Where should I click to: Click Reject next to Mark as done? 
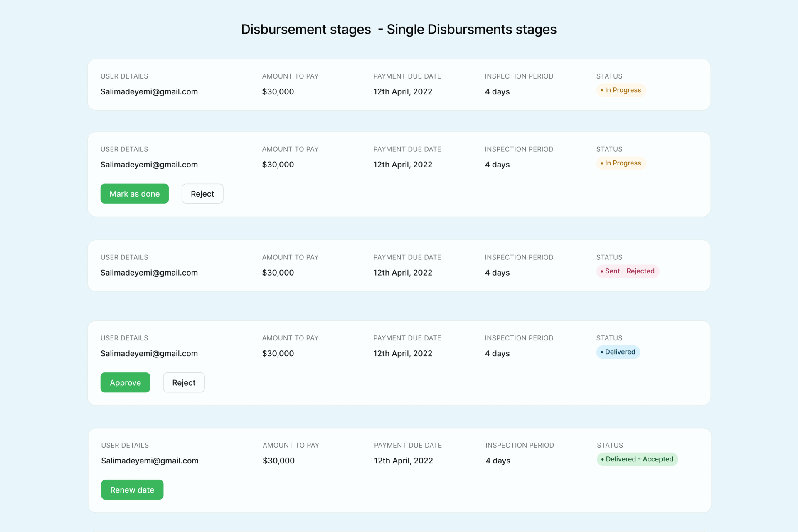pyautogui.click(x=202, y=194)
